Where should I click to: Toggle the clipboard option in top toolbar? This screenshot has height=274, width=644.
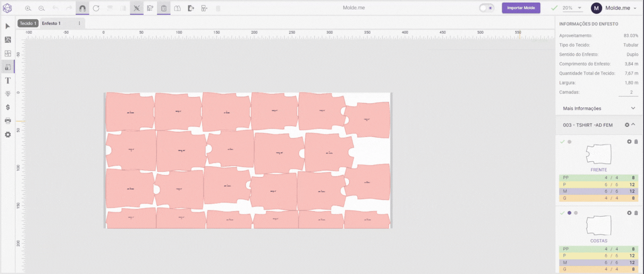point(164,8)
